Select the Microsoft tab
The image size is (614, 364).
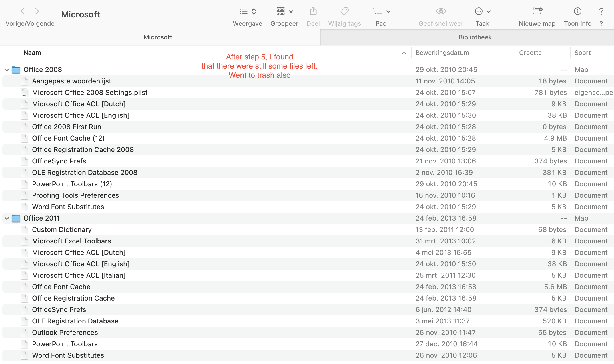158,37
